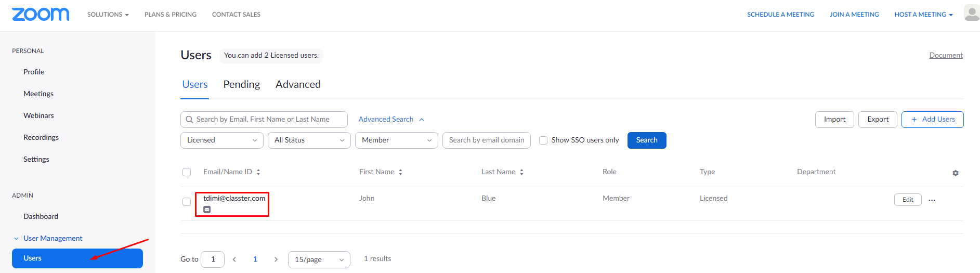This screenshot has height=273, width=980.
Task: Sort by Email/Name ID arrows
Action: [x=258, y=172]
